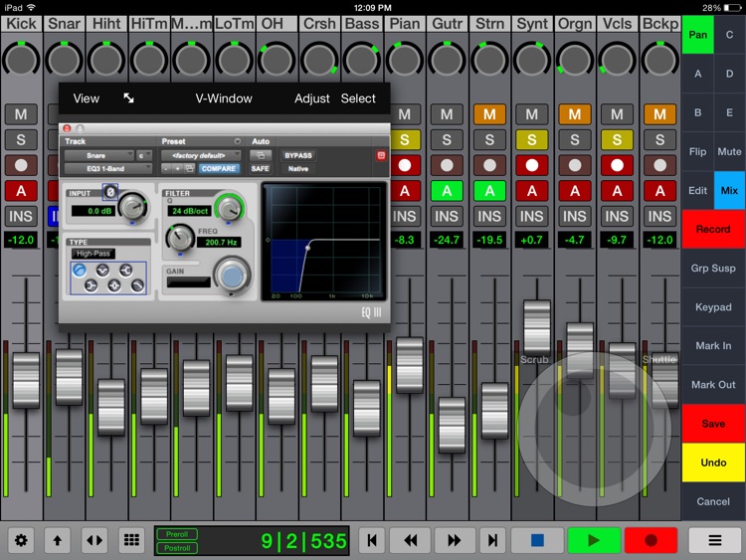Click the red transport record button
The height and width of the screenshot is (560, 746).
(x=651, y=540)
